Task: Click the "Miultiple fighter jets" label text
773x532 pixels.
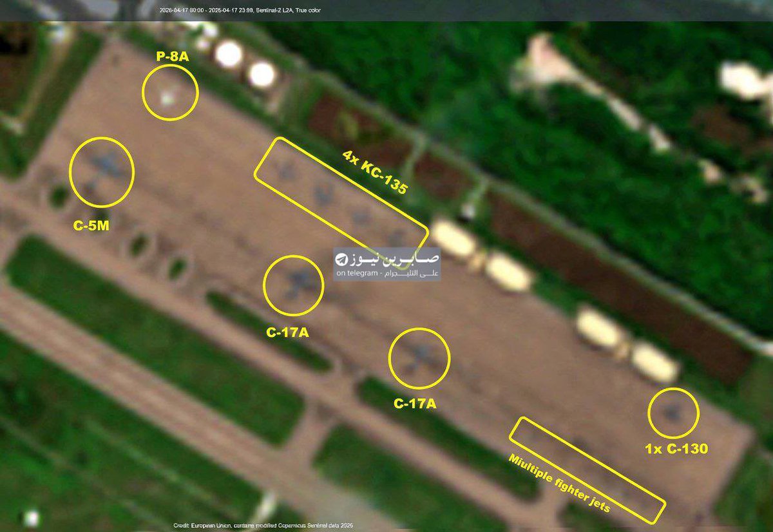Action: click(558, 483)
